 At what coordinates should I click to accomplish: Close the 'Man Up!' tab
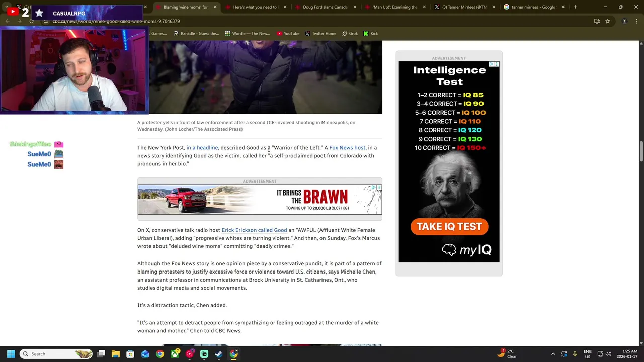pos(424,7)
